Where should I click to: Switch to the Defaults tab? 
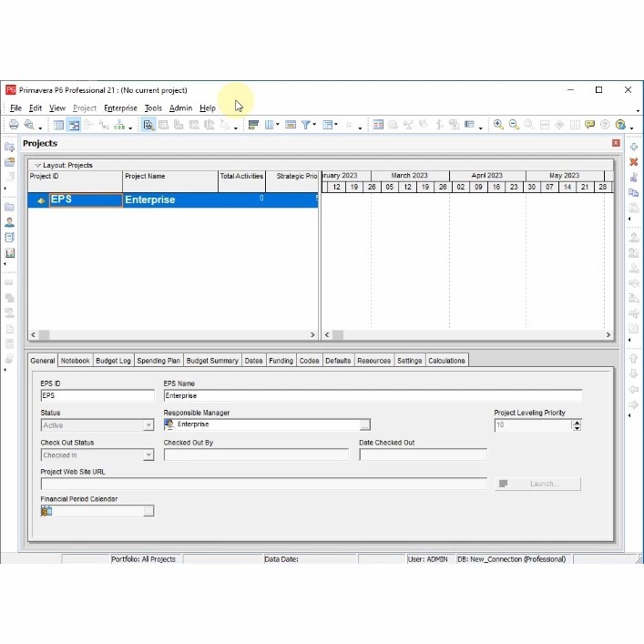coord(338,361)
